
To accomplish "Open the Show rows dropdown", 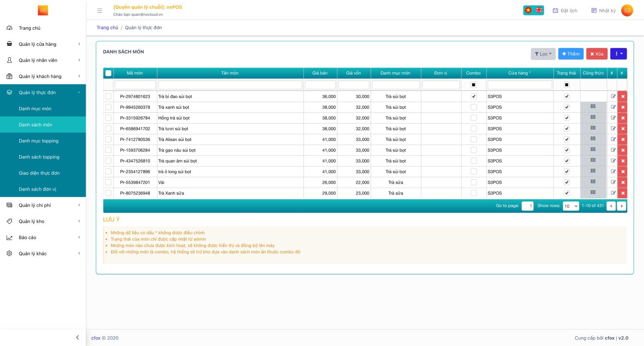I will tap(571, 206).
